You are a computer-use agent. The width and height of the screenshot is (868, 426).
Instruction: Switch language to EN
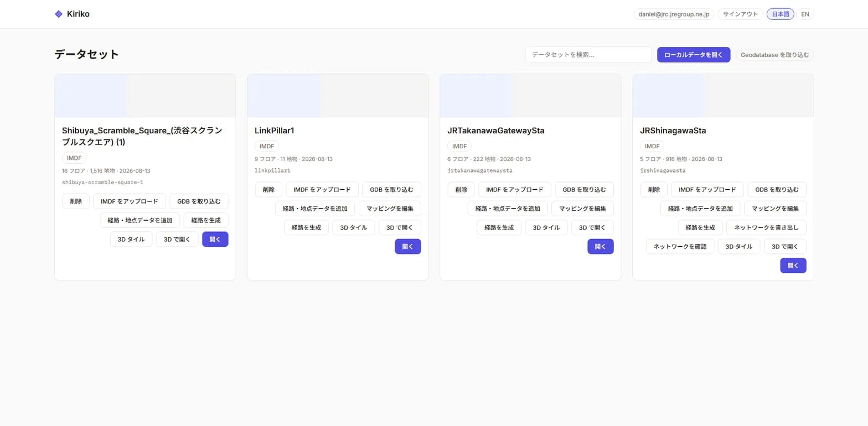[805, 14]
